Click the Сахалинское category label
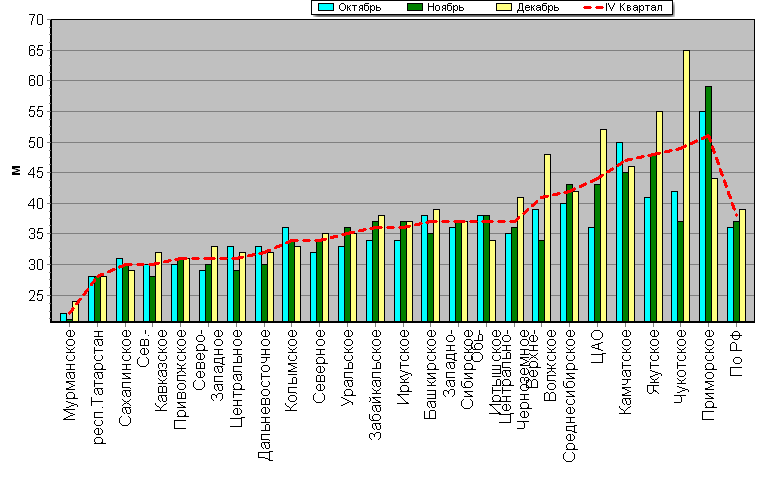Image resolution: width=777 pixels, height=479 pixels. (126, 377)
